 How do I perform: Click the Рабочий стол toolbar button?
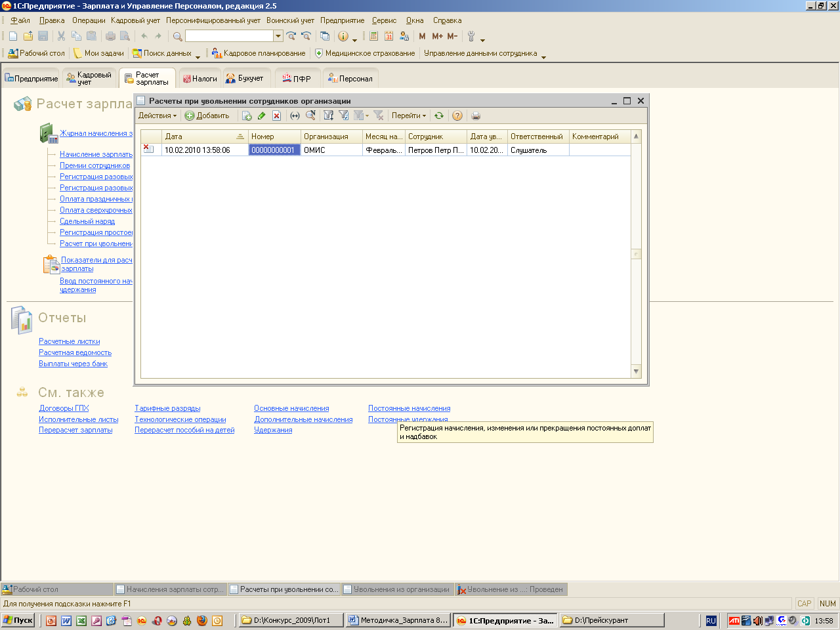[x=37, y=53]
